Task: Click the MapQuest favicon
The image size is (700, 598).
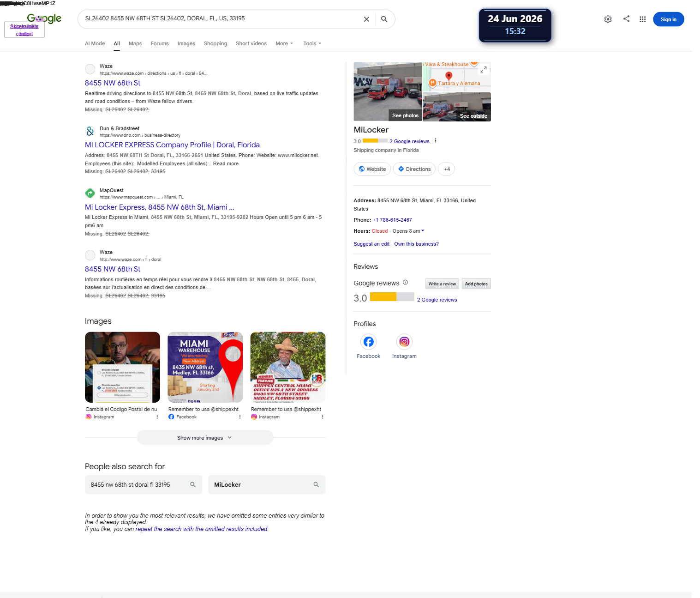Action: (x=90, y=193)
